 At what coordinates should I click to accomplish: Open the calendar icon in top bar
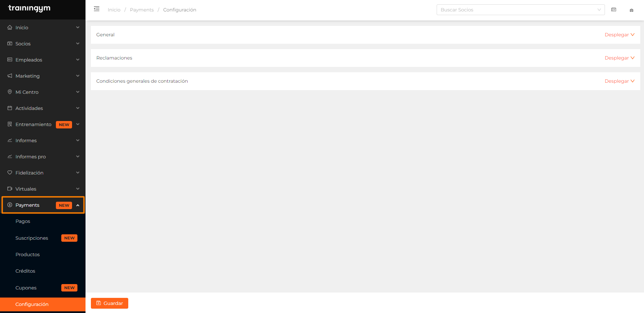click(x=614, y=10)
